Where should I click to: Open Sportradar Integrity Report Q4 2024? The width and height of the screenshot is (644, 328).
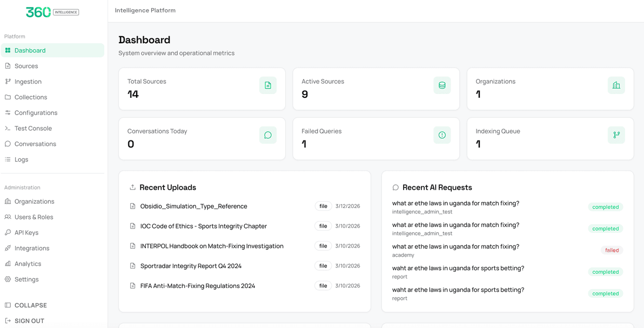coord(191,266)
